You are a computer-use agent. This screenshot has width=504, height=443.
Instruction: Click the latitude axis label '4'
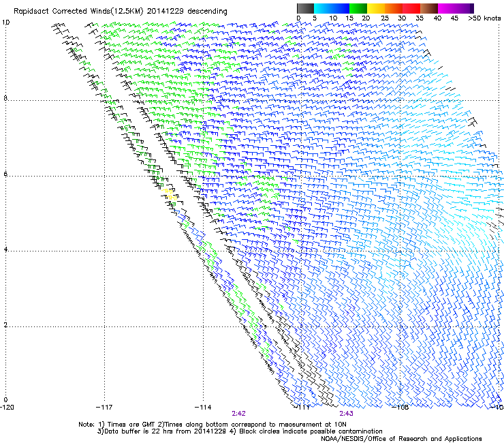pyautogui.click(x=5, y=249)
